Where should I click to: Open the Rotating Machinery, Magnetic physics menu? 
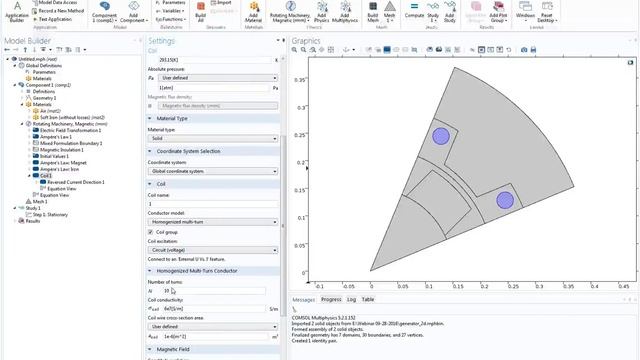(290, 12)
